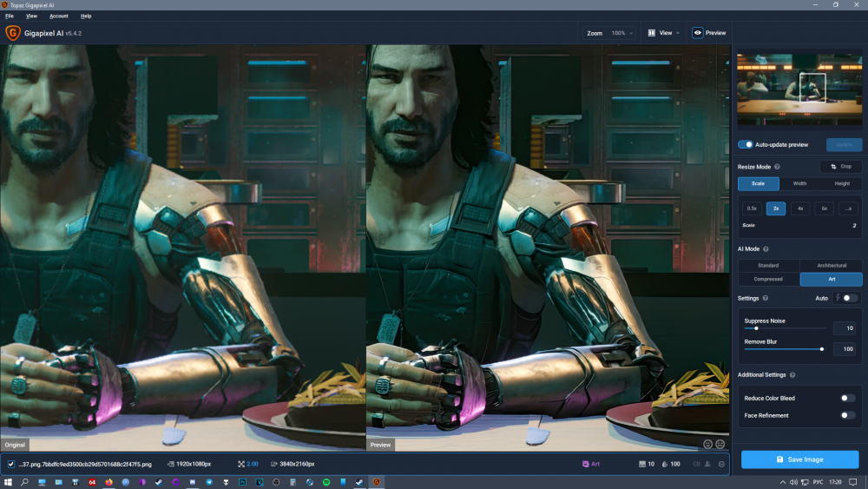Select the 4x scale button

(x=800, y=208)
